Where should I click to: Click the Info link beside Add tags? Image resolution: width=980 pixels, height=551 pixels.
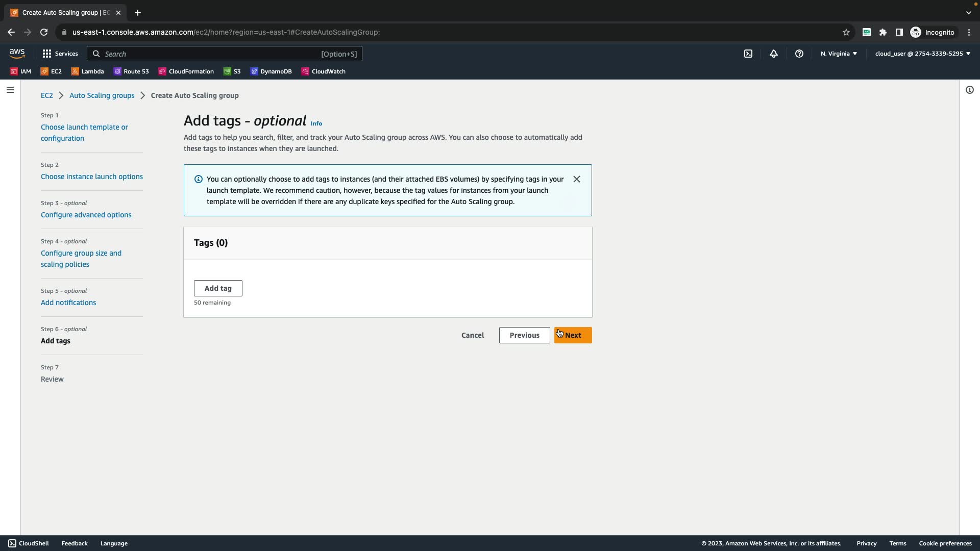point(316,123)
